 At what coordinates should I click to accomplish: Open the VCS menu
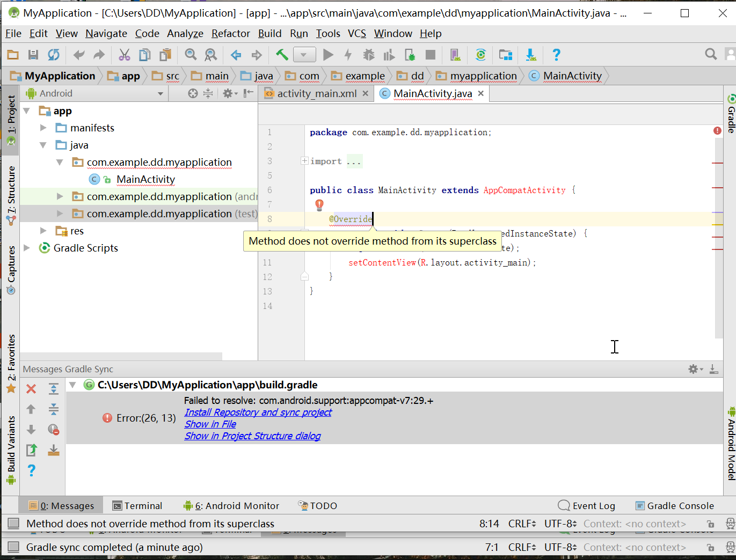tap(357, 33)
